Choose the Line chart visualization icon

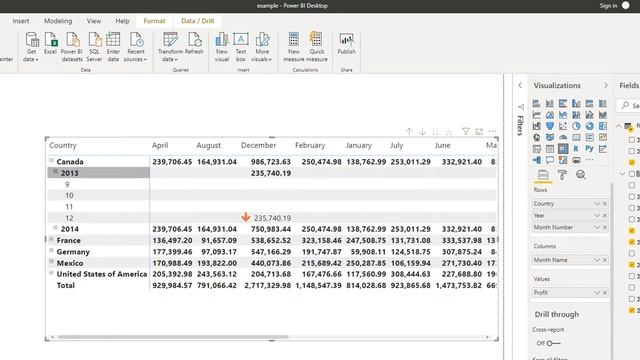(536, 115)
